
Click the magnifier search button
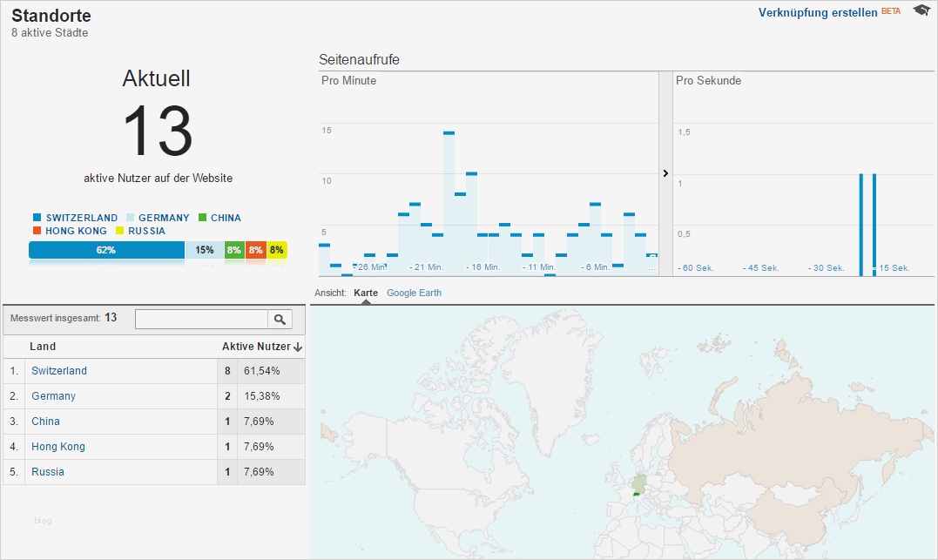(x=280, y=320)
